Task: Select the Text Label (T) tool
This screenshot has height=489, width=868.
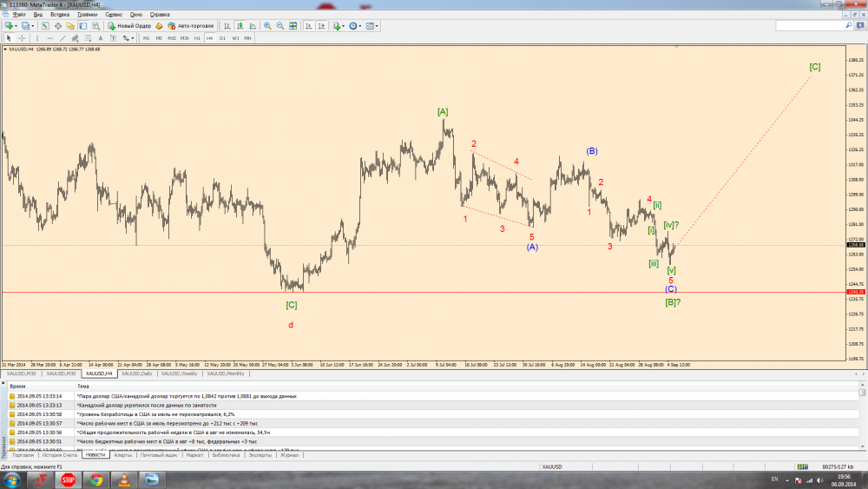Action: coord(113,38)
